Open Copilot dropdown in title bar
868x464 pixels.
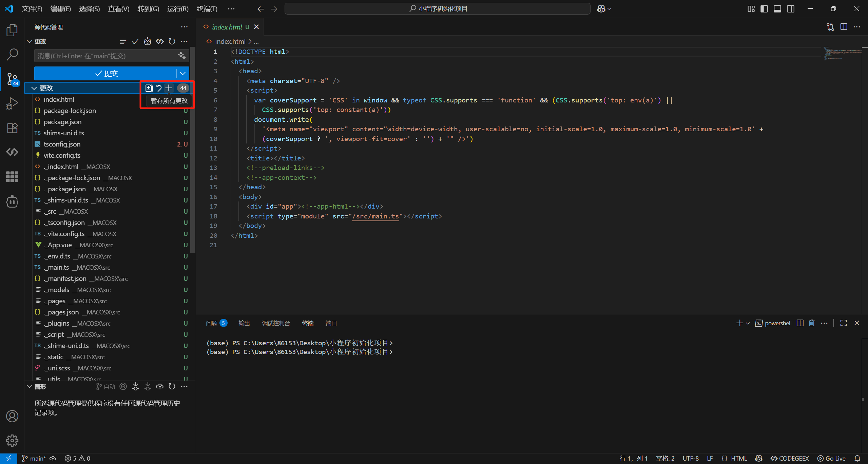point(604,9)
